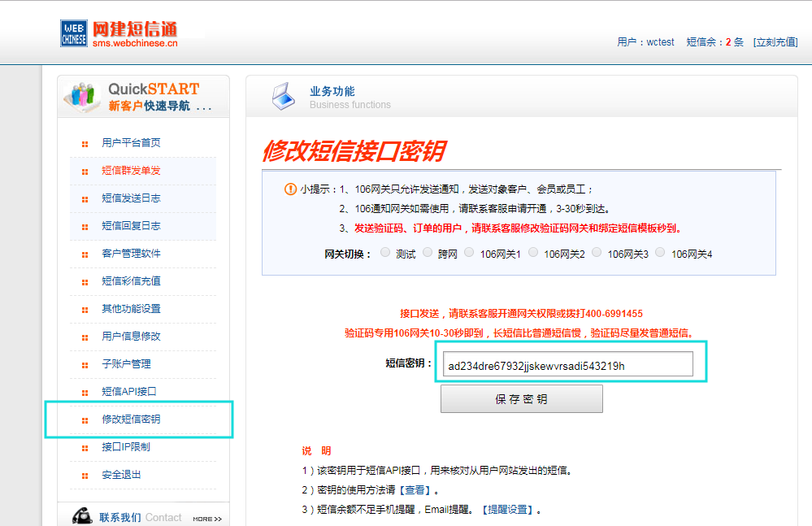Expand Contact section via MORE link
The height and width of the screenshot is (526, 812).
(206, 519)
